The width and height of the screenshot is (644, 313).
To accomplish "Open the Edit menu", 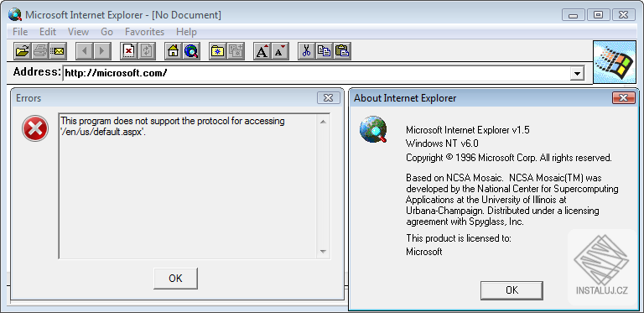I will [x=48, y=32].
